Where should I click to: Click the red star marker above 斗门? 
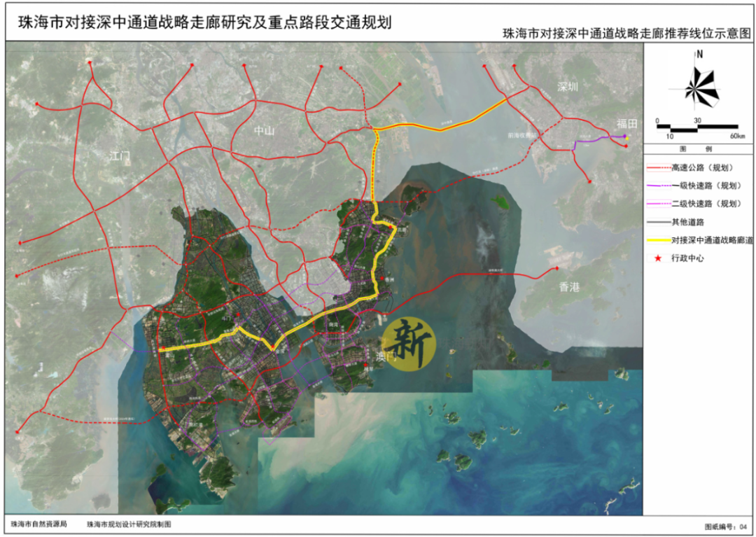[x=238, y=314]
